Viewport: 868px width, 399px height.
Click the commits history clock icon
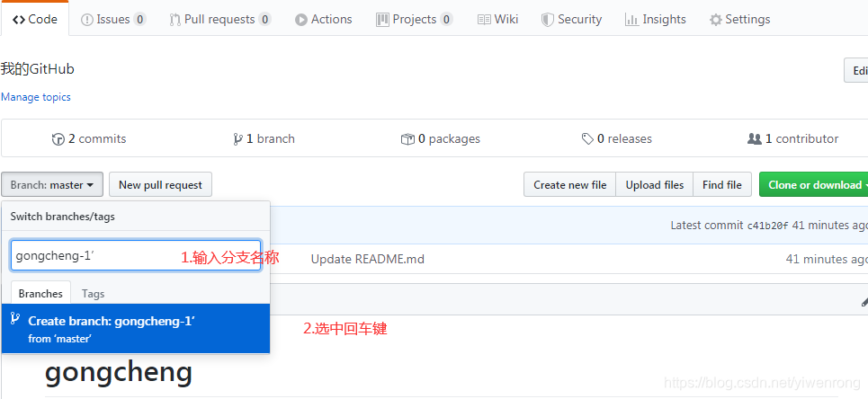[x=58, y=139]
